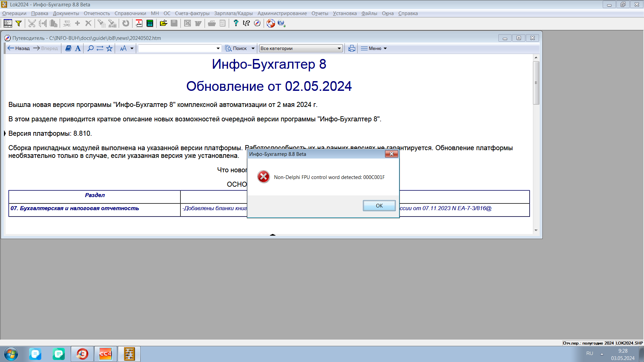644x362 pixels.
Task: Click OK in the error dialog
Action: [379, 206]
